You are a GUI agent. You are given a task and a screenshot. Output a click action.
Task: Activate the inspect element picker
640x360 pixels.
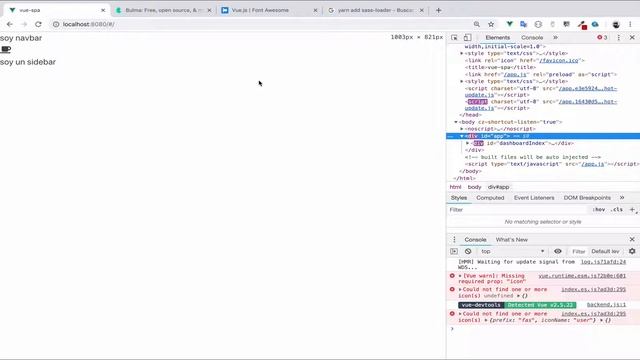(x=454, y=38)
